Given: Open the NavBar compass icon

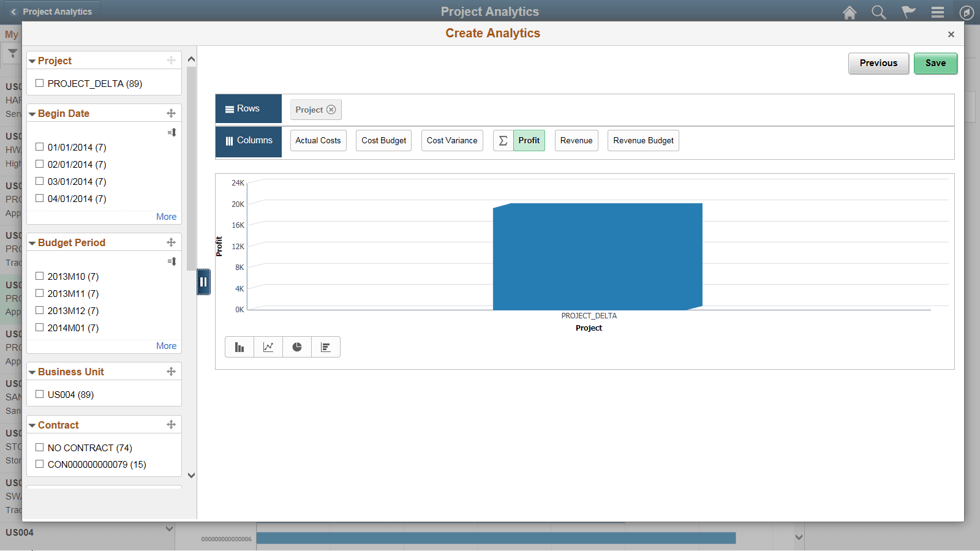Looking at the screenshot, I should coord(966,12).
